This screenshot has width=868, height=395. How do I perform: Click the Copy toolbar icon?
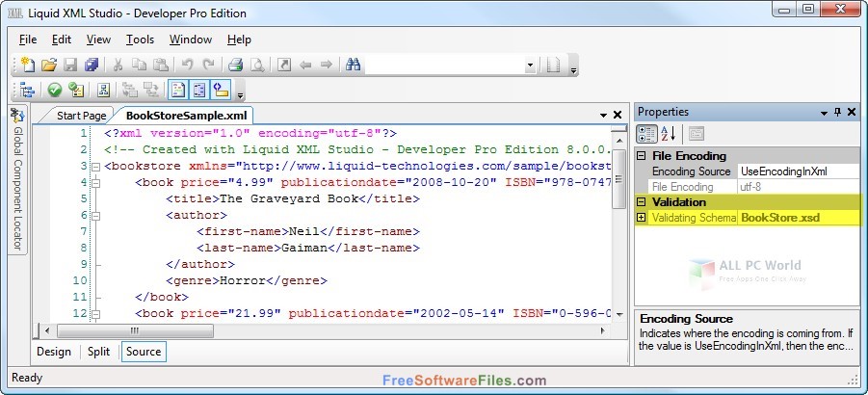coord(139,65)
